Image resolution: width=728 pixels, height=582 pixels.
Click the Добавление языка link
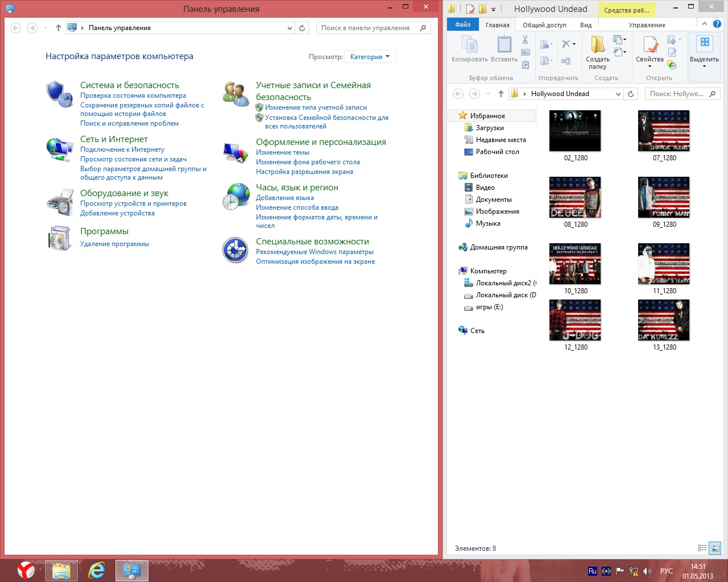[285, 198]
